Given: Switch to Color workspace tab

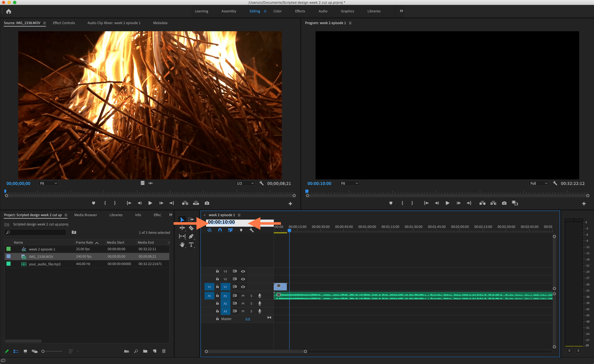Looking at the screenshot, I should (277, 11).
